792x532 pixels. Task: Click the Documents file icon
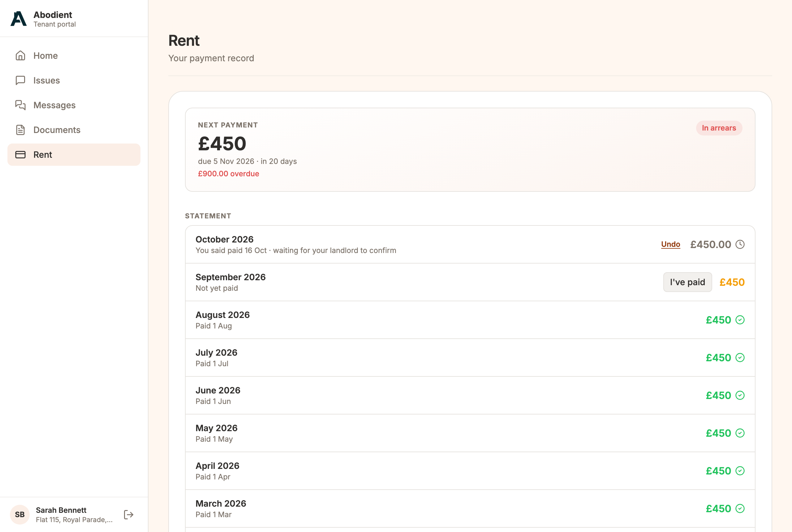(x=20, y=130)
